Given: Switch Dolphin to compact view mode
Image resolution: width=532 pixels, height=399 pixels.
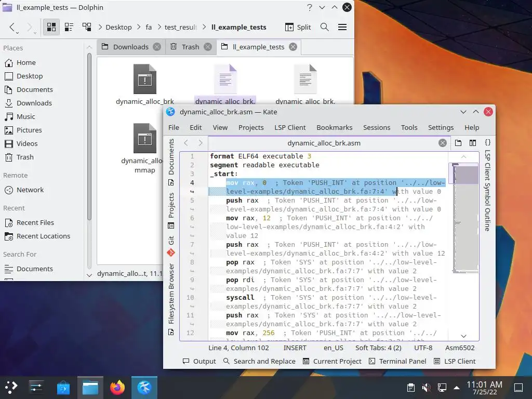Looking at the screenshot, I should tap(69, 27).
